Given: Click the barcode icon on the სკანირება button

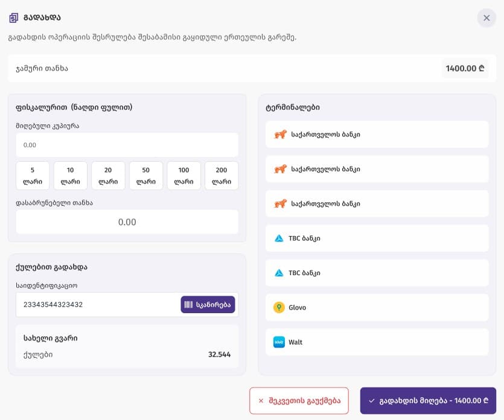Looking at the screenshot, I should [190, 304].
